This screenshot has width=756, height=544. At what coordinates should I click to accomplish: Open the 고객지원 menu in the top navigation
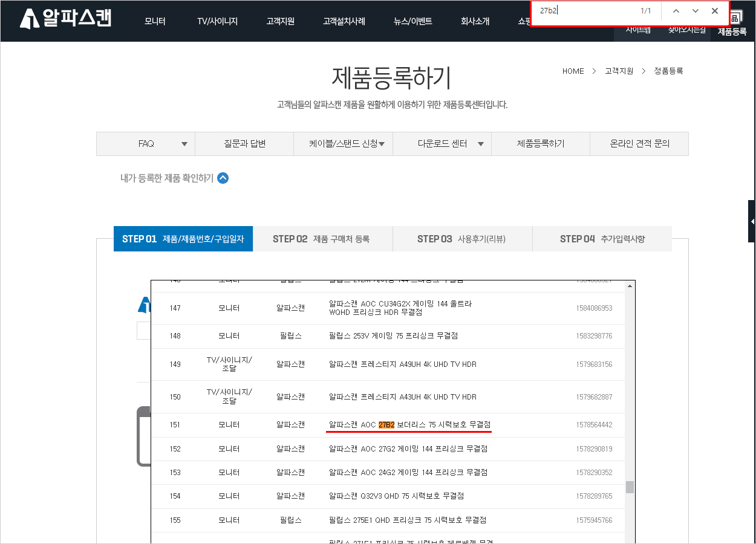tap(280, 21)
